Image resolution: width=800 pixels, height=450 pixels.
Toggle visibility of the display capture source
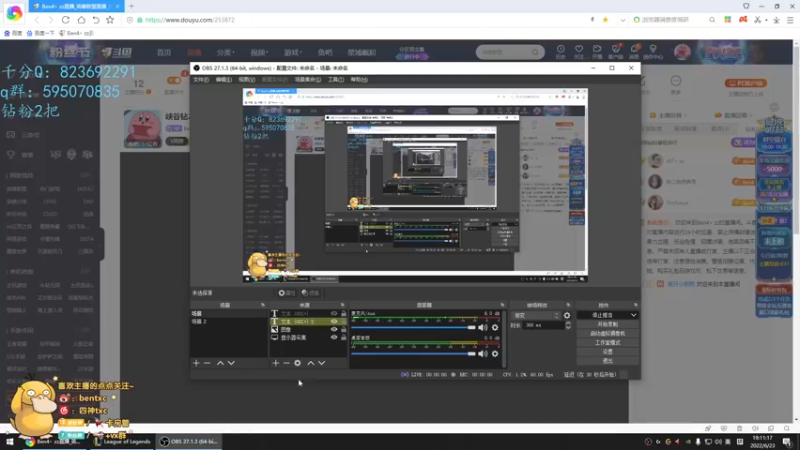[334, 337]
